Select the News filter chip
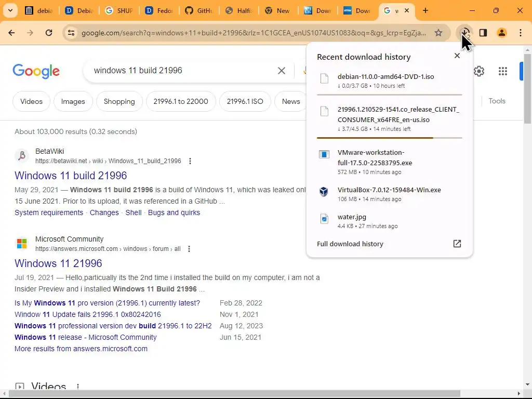Image resolution: width=532 pixels, height=399 pixels. tap(290, 101)
